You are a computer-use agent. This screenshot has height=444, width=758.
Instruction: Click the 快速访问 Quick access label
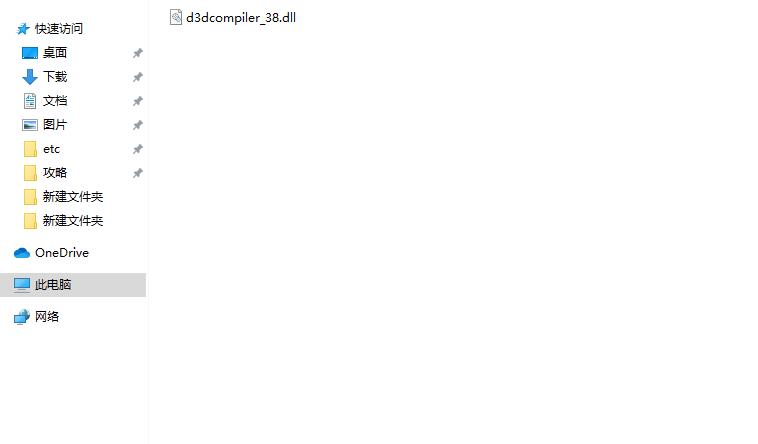58,29
